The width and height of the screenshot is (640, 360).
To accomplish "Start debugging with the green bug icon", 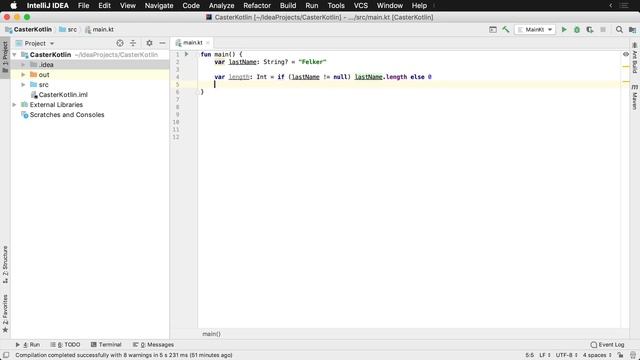I will 577,29.
